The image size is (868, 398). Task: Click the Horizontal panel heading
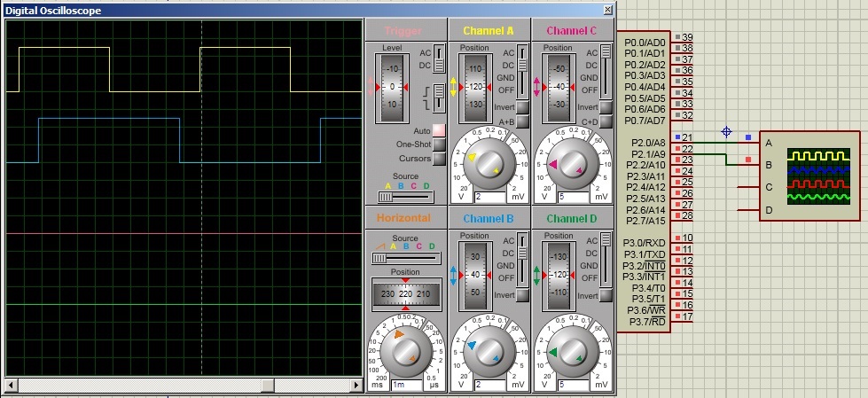[x=403, y=217]
